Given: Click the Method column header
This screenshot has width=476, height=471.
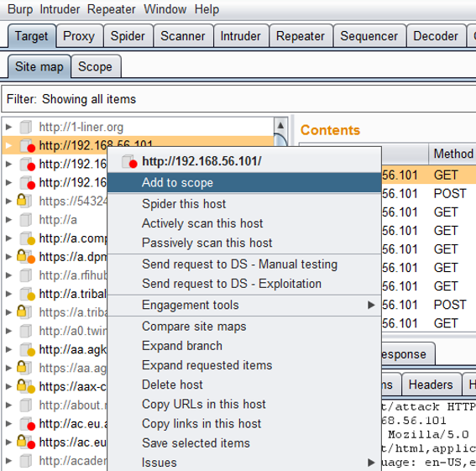Looking at the screenshot, I should pos(452,154).
